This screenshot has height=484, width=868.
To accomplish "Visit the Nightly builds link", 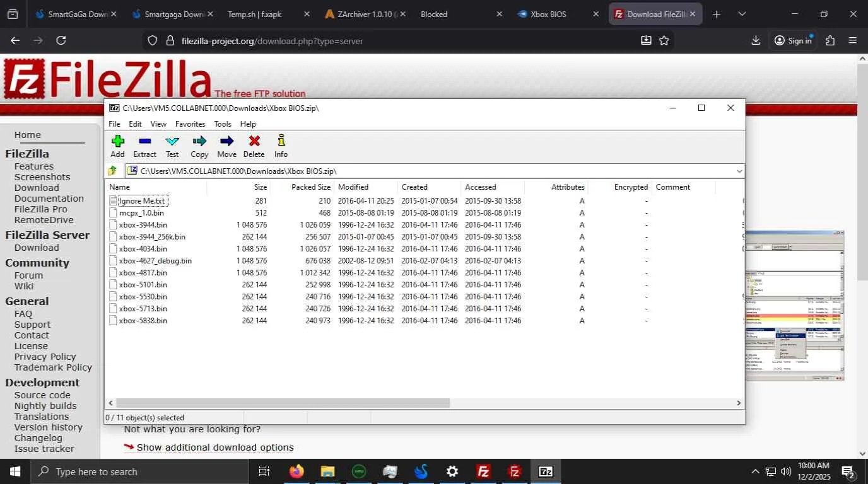I will [45, 406].
